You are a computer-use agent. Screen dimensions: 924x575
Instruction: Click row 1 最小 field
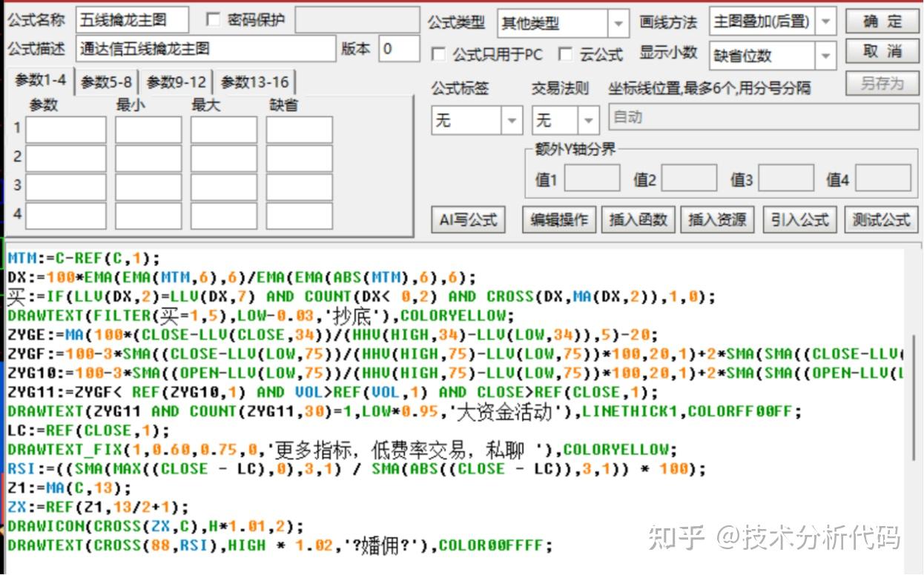tap(148, 130)
